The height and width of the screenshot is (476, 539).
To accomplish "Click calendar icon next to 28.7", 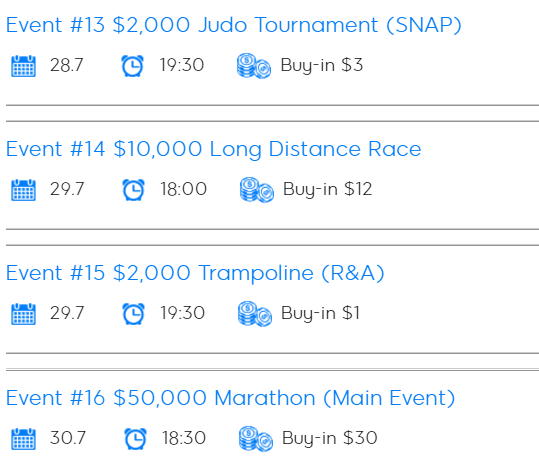I will point(23,66).
